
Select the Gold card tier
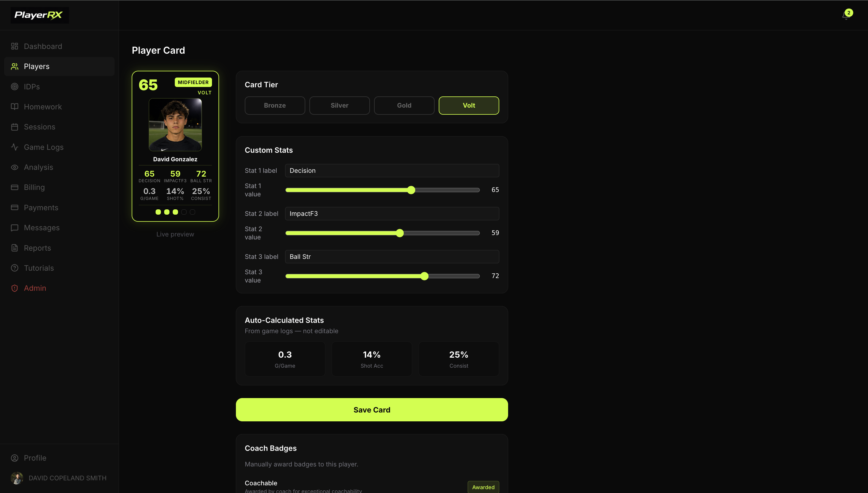pyautogui.click(x=404, y=106)
